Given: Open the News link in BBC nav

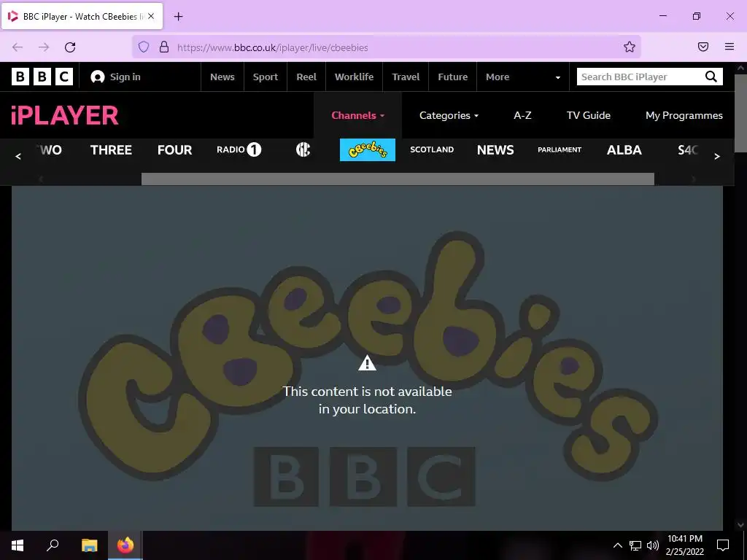Looking at the screenshot, I should 222,77.
